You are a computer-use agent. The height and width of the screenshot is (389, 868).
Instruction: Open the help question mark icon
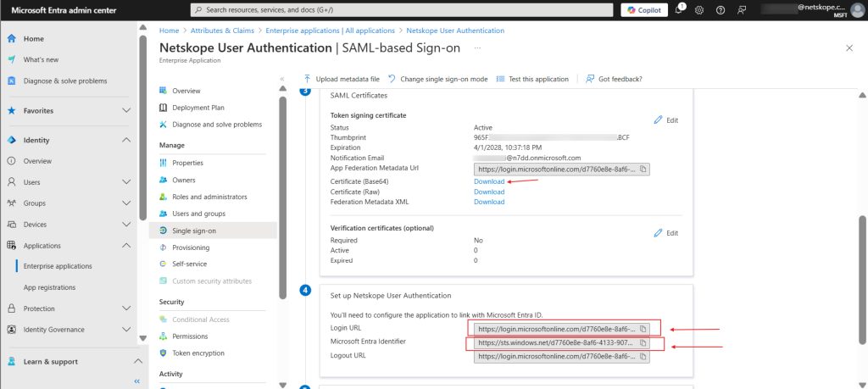tap(721, 10)
